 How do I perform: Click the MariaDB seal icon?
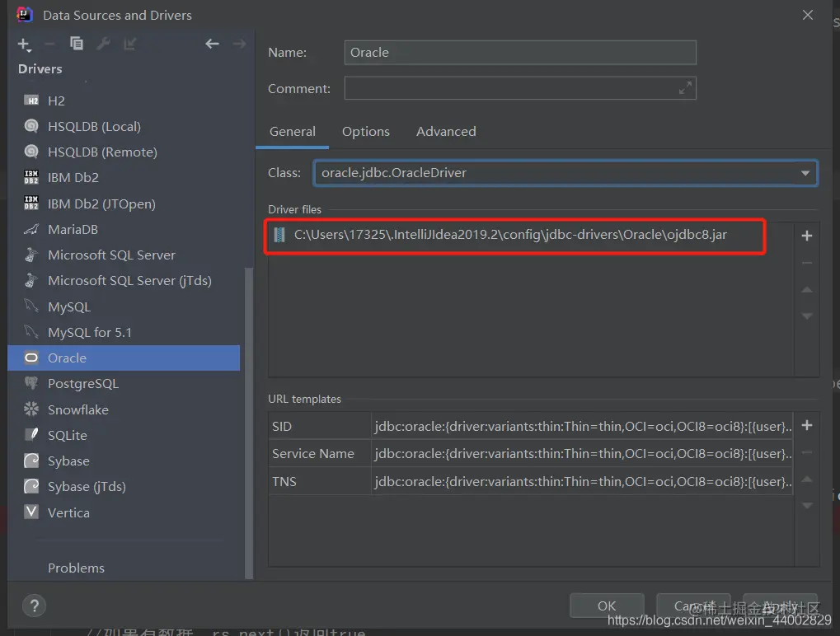click(x=31, y=229)
